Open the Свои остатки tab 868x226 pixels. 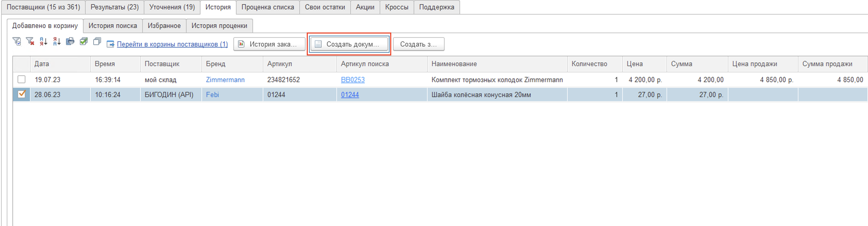point(325,7)
